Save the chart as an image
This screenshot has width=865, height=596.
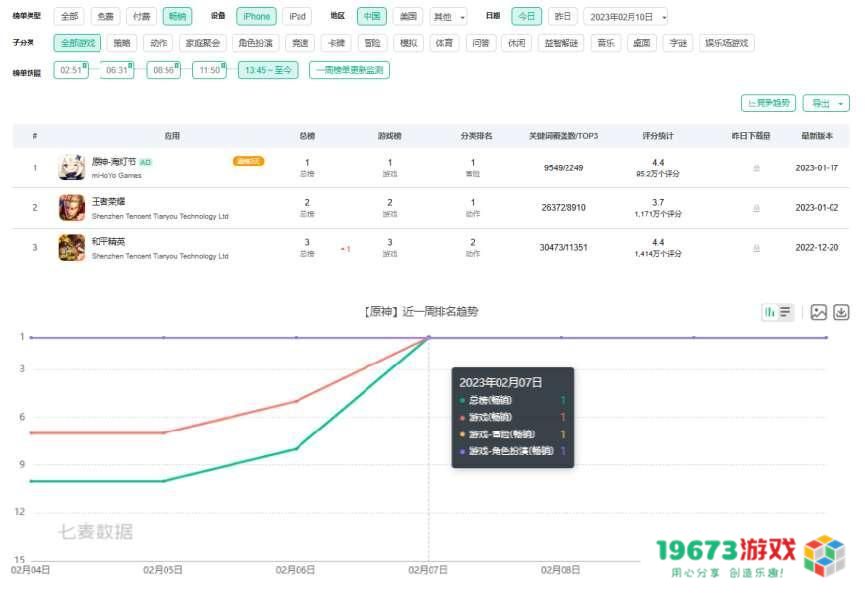(x=818, y=312)
